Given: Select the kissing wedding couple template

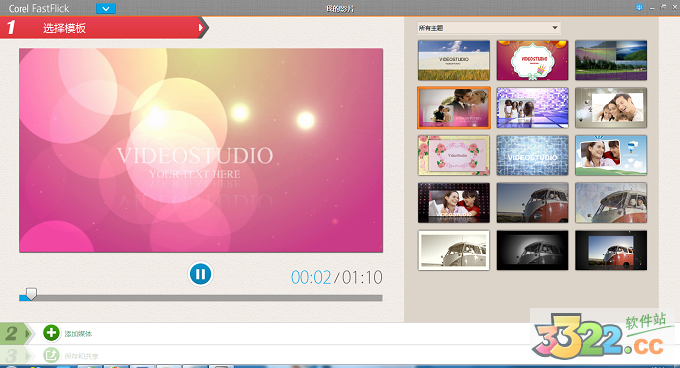Looking at the screenshot, I should (x=454, y=107).
